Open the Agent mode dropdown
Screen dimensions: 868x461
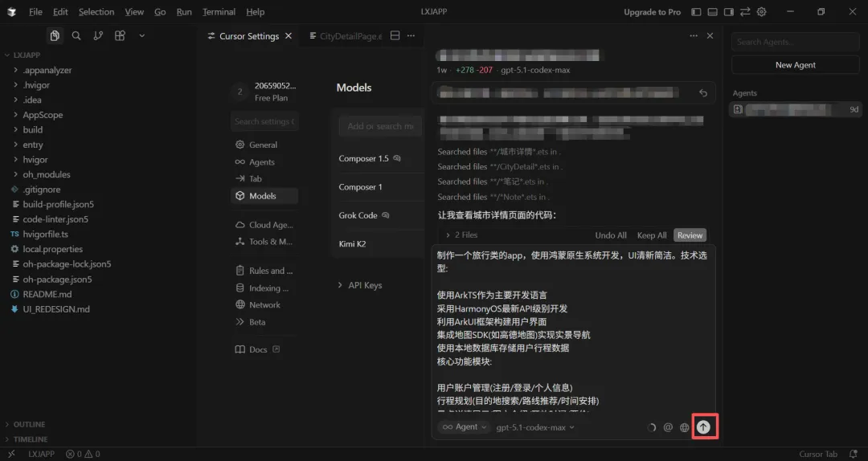(464, 427)
